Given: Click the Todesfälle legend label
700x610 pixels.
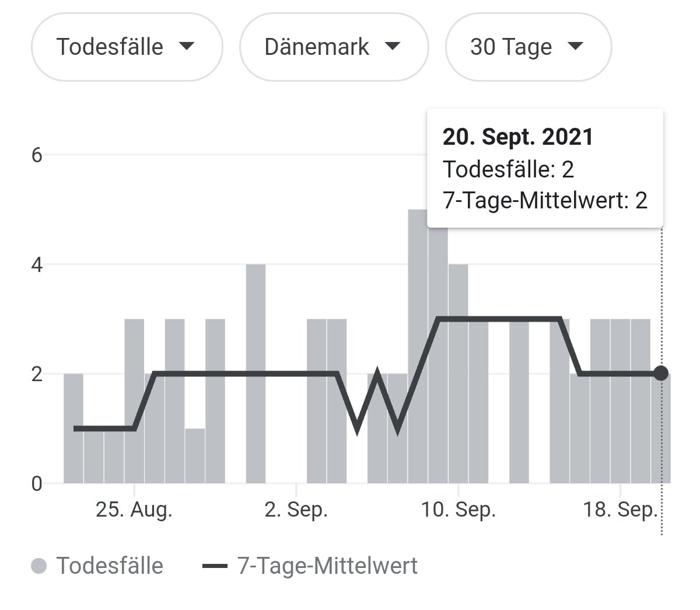Looking at the screenshot, I should [x=110, y=566].
